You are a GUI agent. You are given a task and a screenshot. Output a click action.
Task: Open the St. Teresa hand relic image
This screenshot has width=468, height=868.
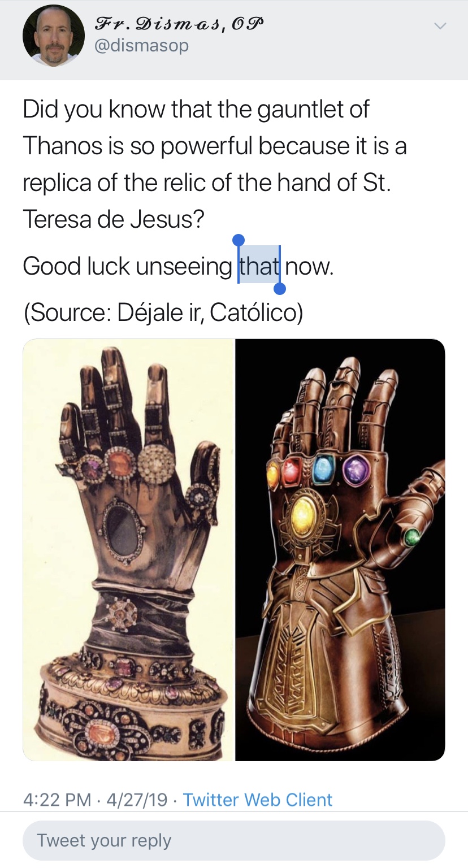pos(129,549)
